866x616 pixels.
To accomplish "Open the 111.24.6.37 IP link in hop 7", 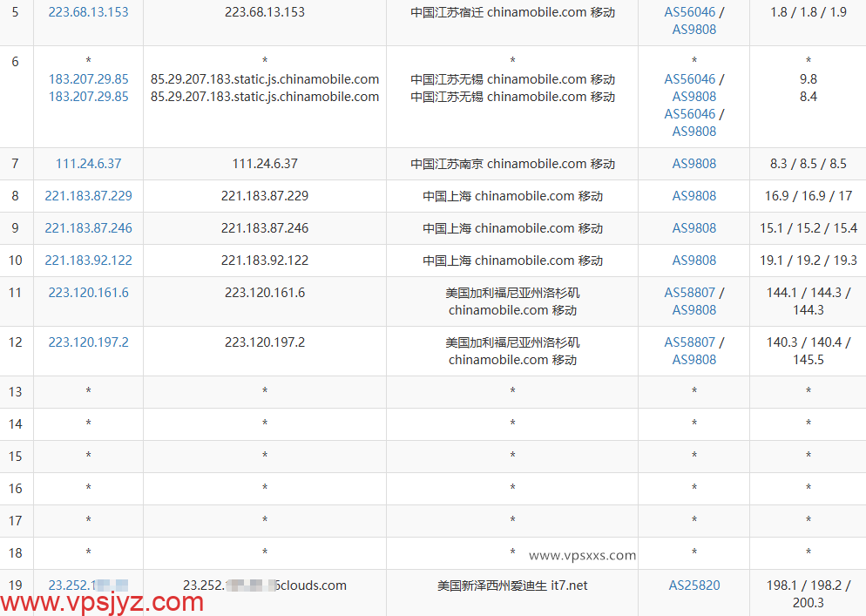I will pyautogui.click(x=88, y=164).
